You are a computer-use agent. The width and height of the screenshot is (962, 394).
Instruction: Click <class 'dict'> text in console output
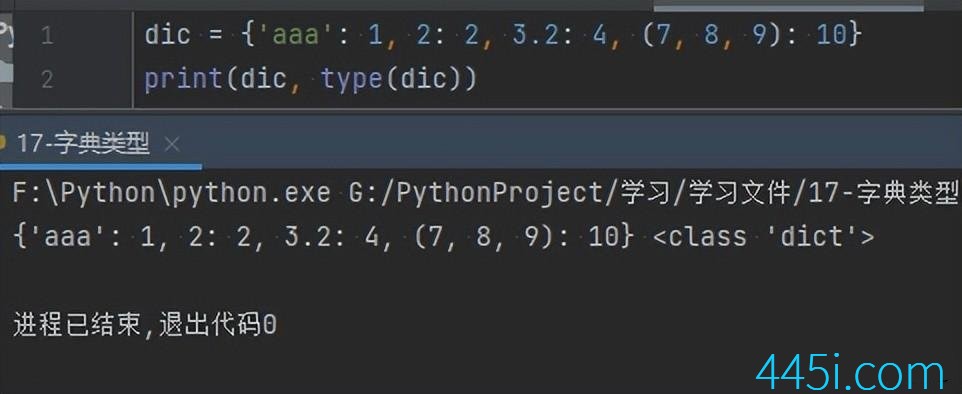(x=763, y=237)
